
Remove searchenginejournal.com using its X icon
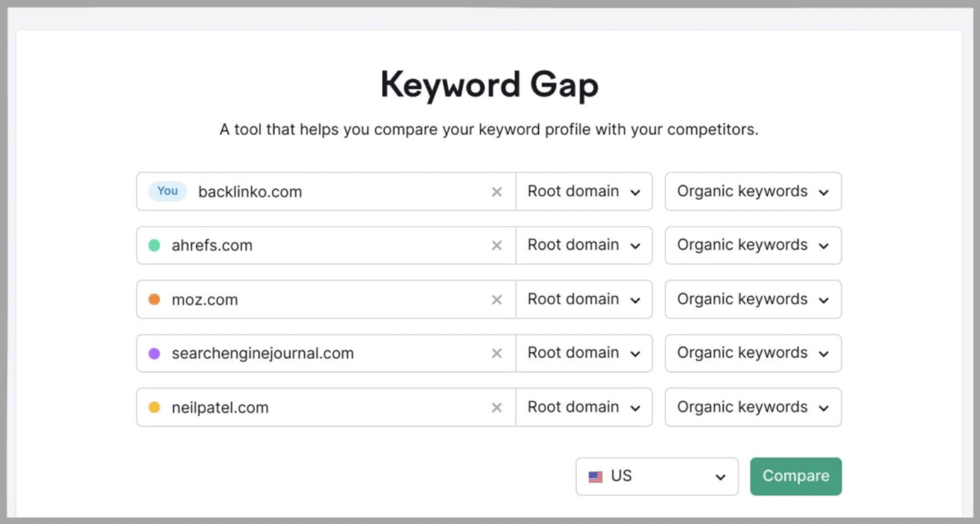(497, 353)
